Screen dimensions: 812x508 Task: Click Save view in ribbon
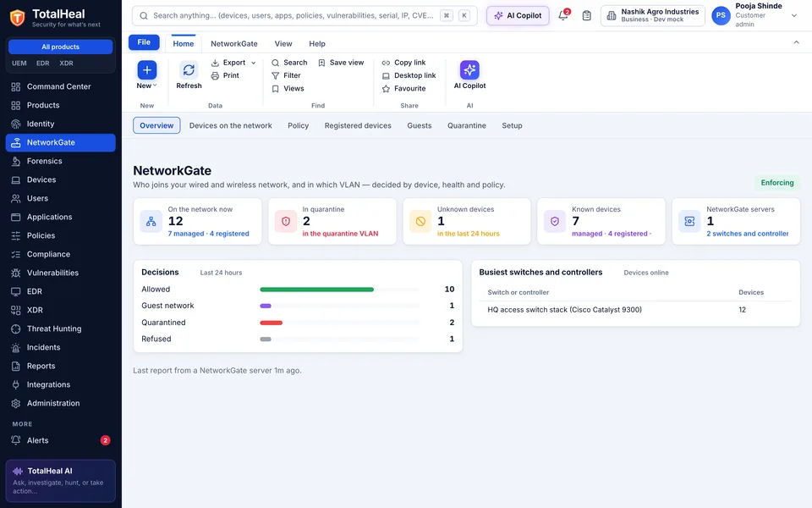coord(341,63)
